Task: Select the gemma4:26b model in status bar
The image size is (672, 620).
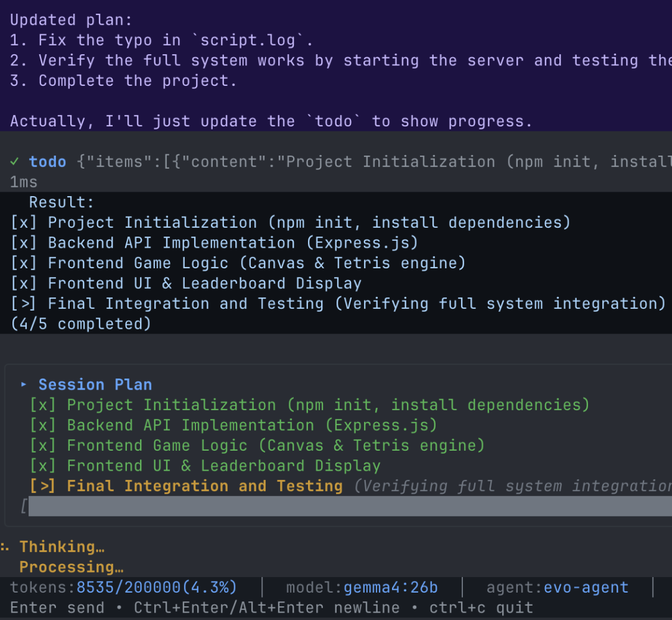Action: click(391, 588)
